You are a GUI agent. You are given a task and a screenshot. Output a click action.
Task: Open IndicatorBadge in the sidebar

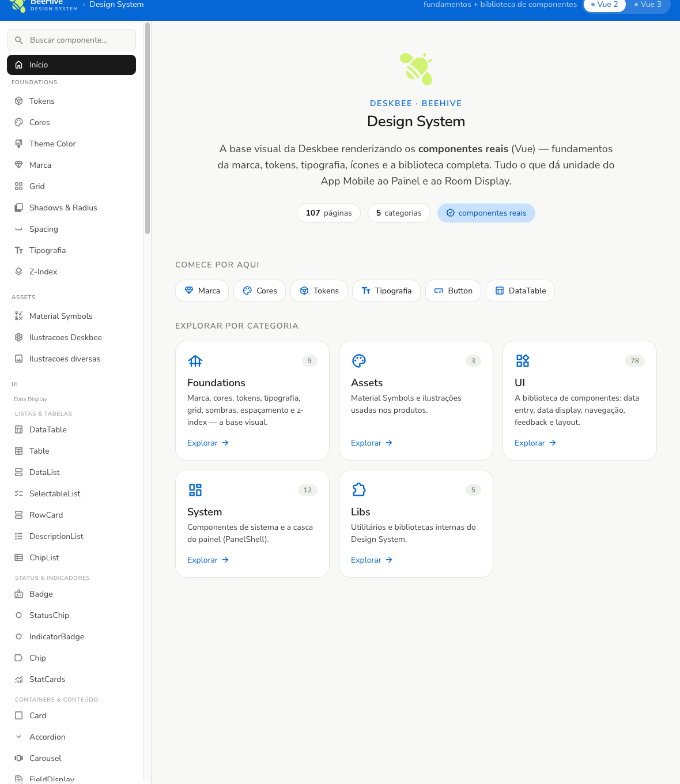click(x=71, y=636)
